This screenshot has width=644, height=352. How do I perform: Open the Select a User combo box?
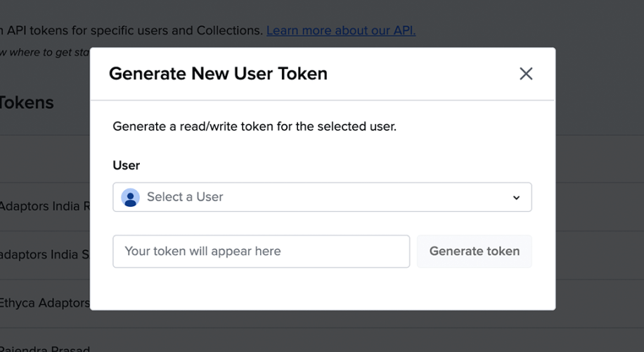click(322, 197)
